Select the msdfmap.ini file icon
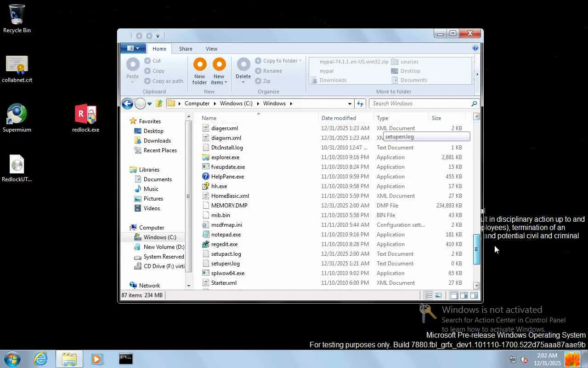Image resolution: width=588 pixels, height=368 pixels. click(x=206, y=225)
